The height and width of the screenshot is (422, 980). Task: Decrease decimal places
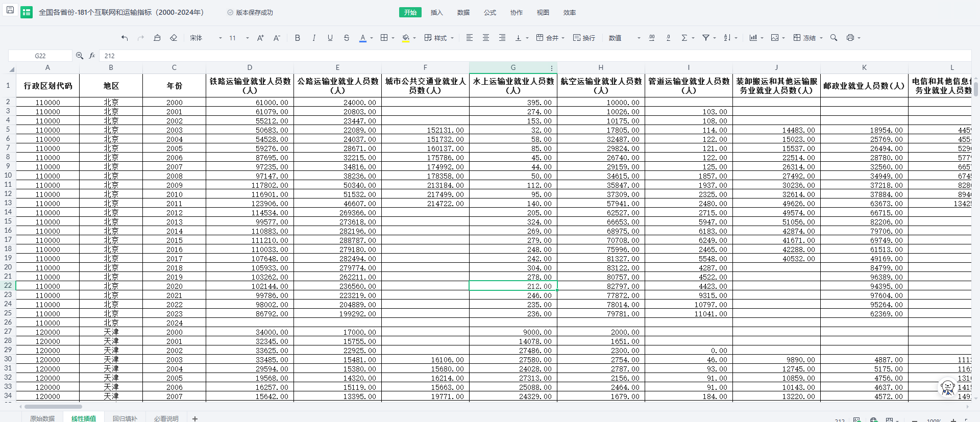(668, 38)
